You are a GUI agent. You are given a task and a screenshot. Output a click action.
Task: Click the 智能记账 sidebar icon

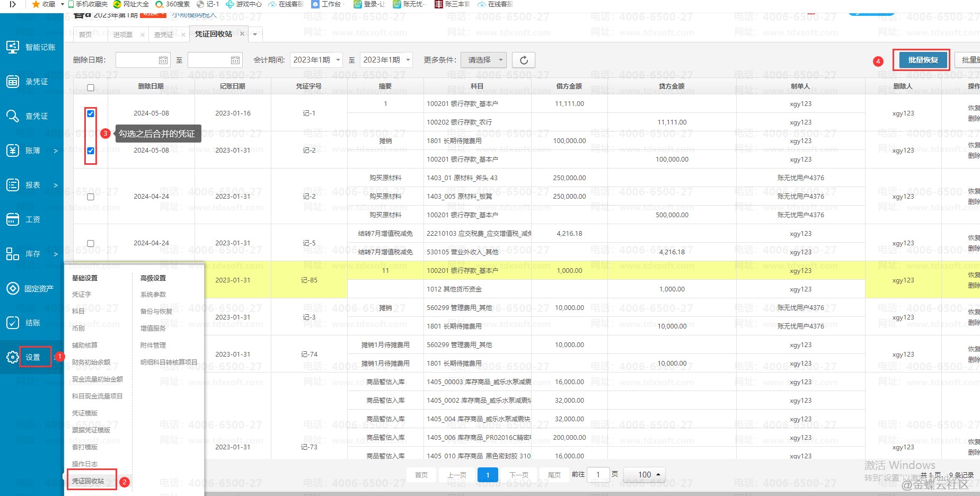[13, 47]
